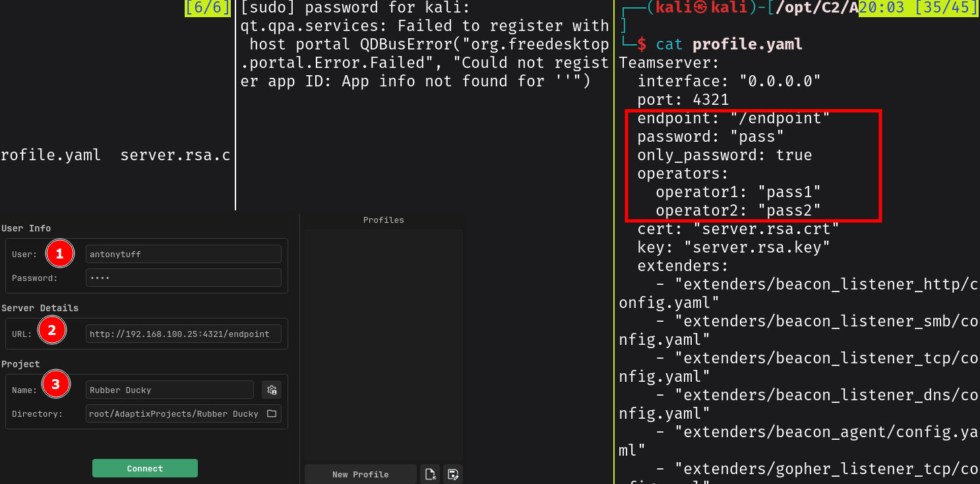The image size is (980, 484).
Task: Browse for project directory folder icon
Action: pos(272,413)
